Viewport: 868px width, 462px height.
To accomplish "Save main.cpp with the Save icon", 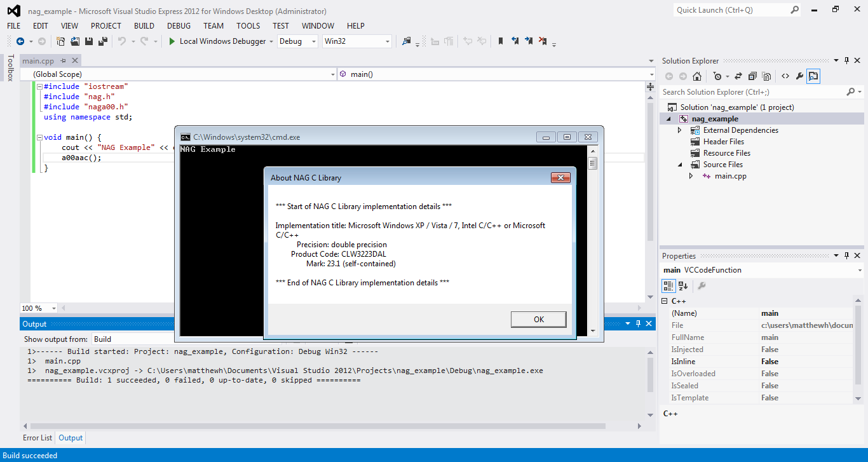I will click(89, 41).
